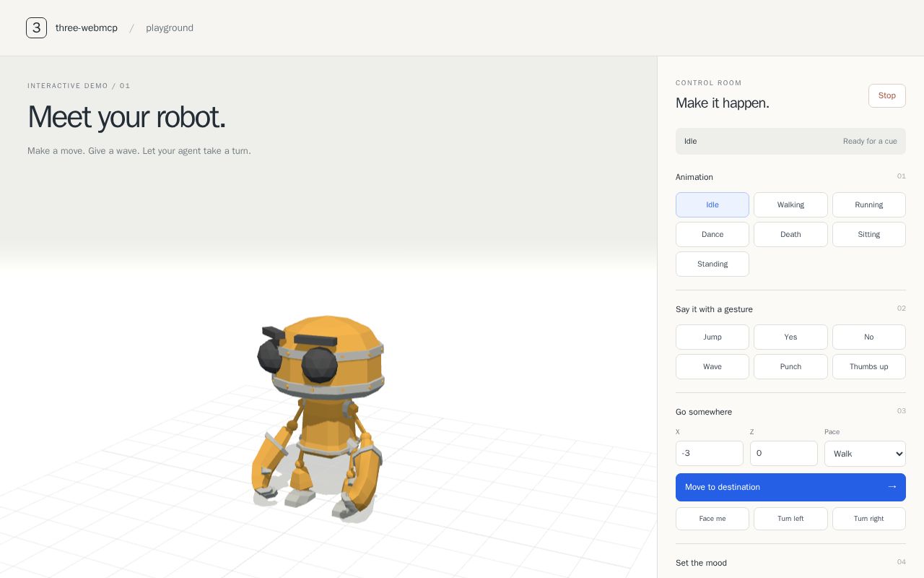Open the playground breadcrumb link
The image size is (924, 578).
(x=170, y=28)
